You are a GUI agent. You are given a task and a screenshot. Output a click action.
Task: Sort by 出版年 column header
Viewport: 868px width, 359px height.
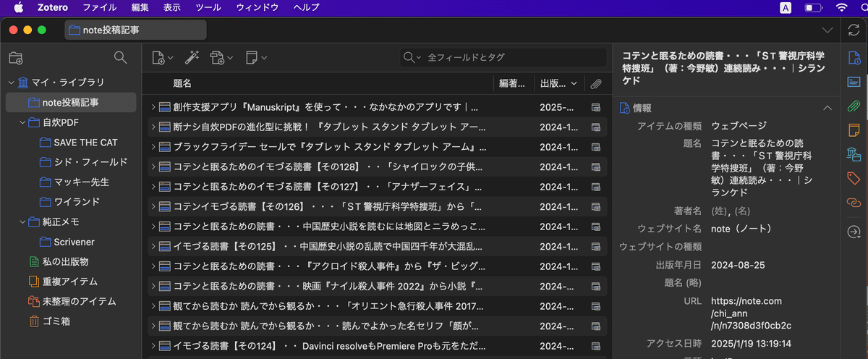coord(558,83)
